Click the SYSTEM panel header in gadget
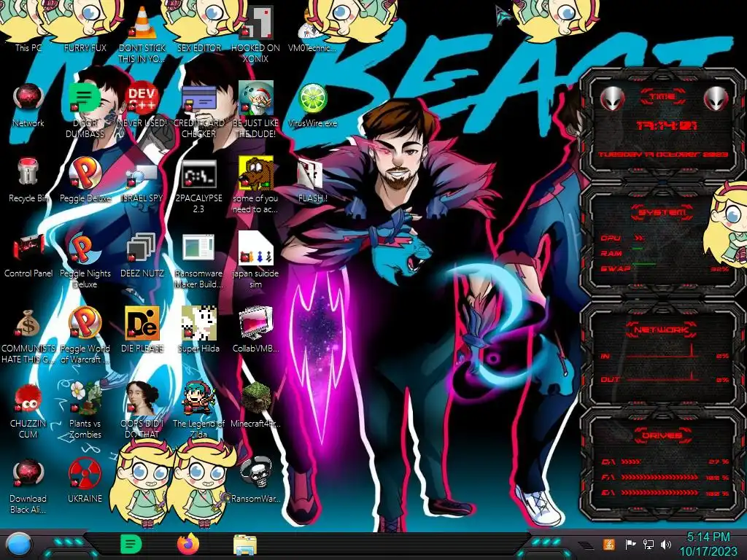The image size is (747, 560). [x=662, y=212]
